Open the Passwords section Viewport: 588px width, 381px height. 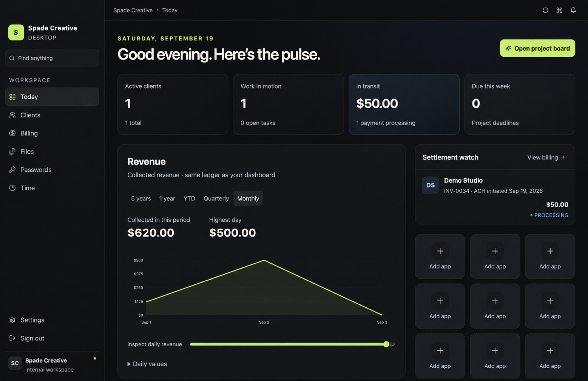[x=52, y=169]
